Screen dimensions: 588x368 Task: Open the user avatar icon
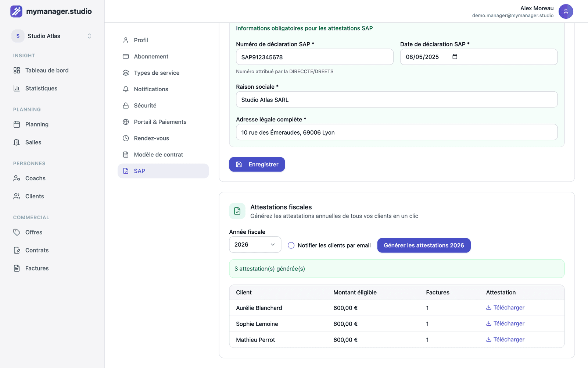pos(566,11)
